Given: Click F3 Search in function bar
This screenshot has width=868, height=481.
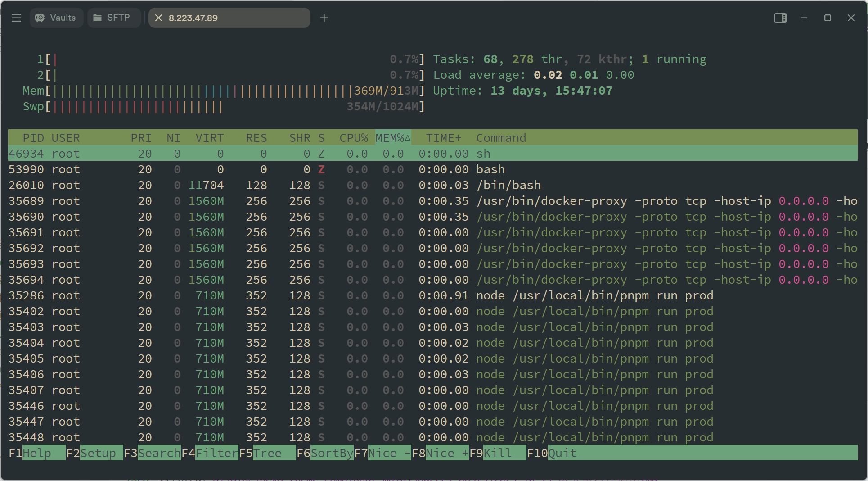Looking at the screenshot, I should [152, 453].
